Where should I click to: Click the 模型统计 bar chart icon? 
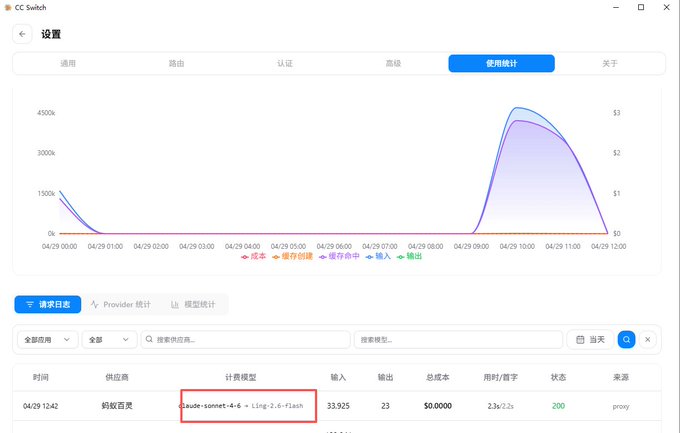175,305
